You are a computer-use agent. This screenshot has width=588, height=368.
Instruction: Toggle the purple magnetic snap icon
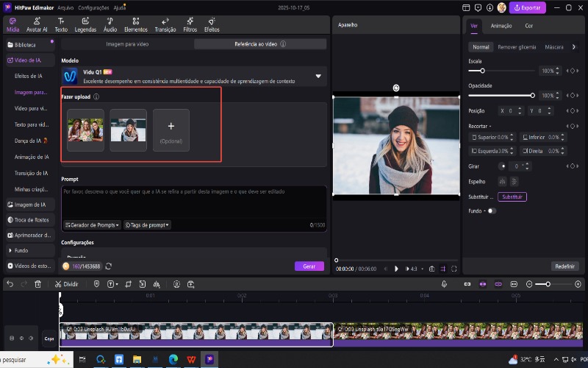click(483, 284)
